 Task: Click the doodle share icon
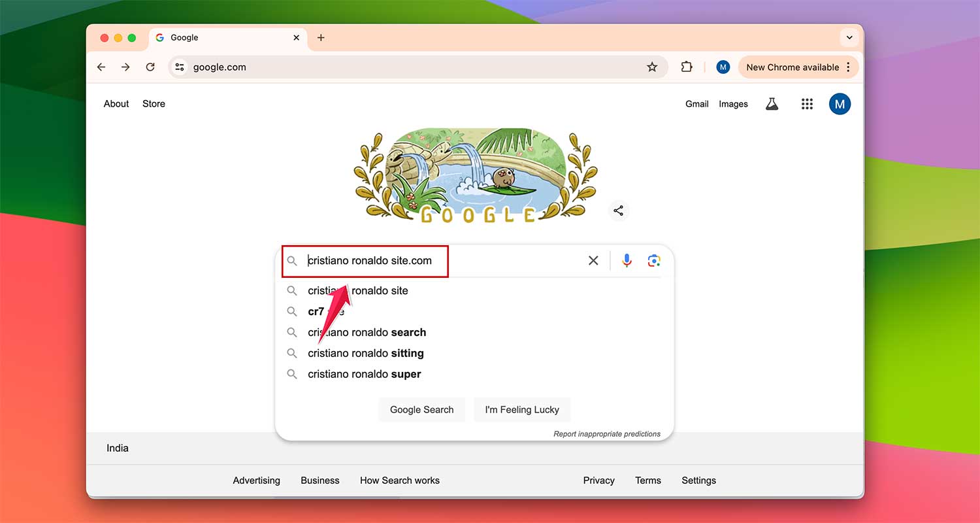618,211
